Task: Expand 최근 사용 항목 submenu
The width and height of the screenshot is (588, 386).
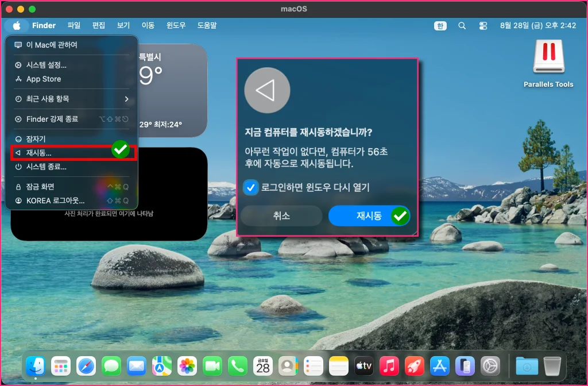Action: pos(72,99)
